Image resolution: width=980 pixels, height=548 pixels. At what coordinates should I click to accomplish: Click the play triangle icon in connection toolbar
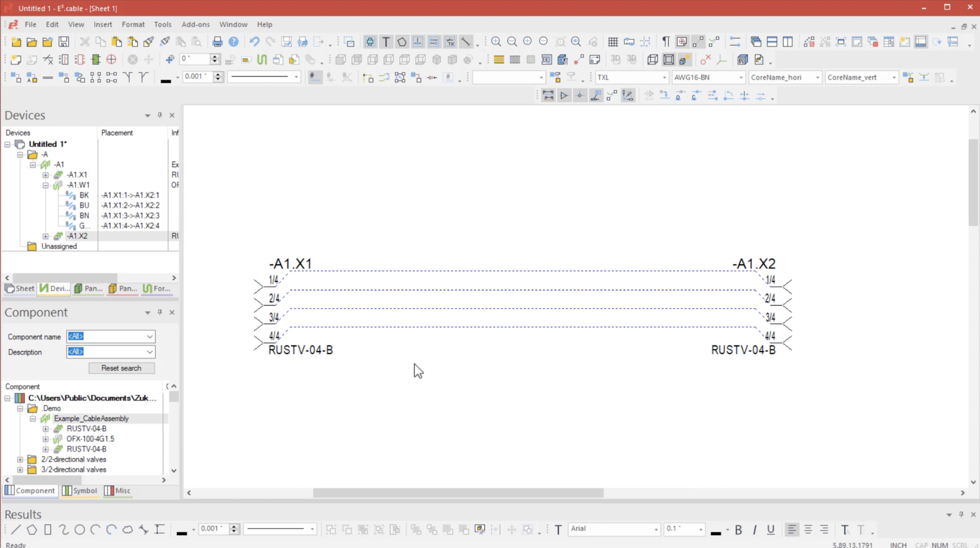(564, 96)
